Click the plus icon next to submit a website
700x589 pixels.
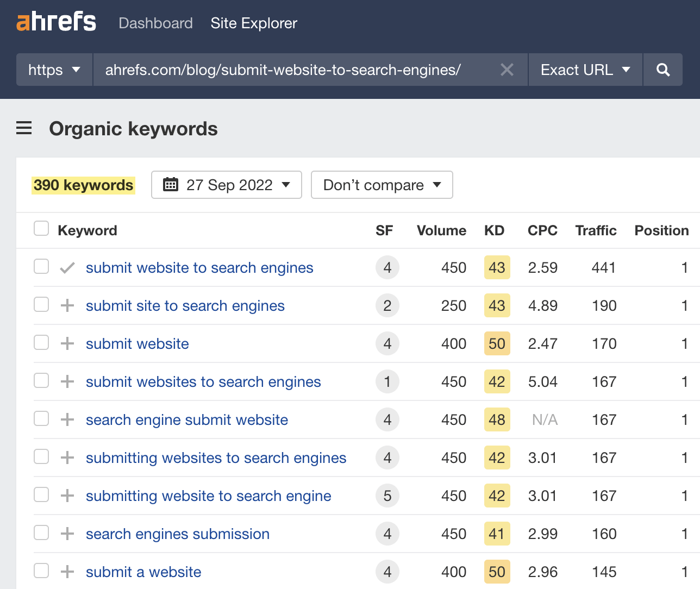pos(67,572)
